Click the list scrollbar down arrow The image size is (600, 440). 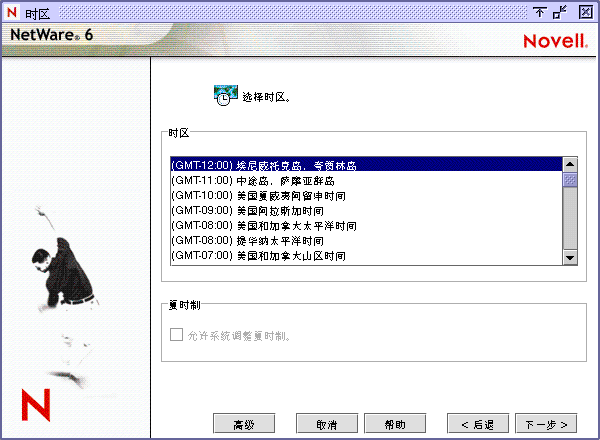(570, 257)
